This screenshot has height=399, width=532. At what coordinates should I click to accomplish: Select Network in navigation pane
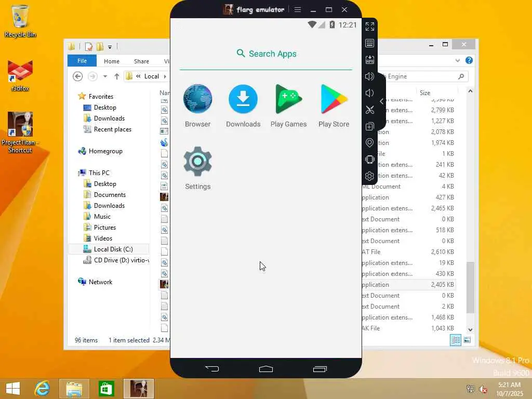point(100,282)
